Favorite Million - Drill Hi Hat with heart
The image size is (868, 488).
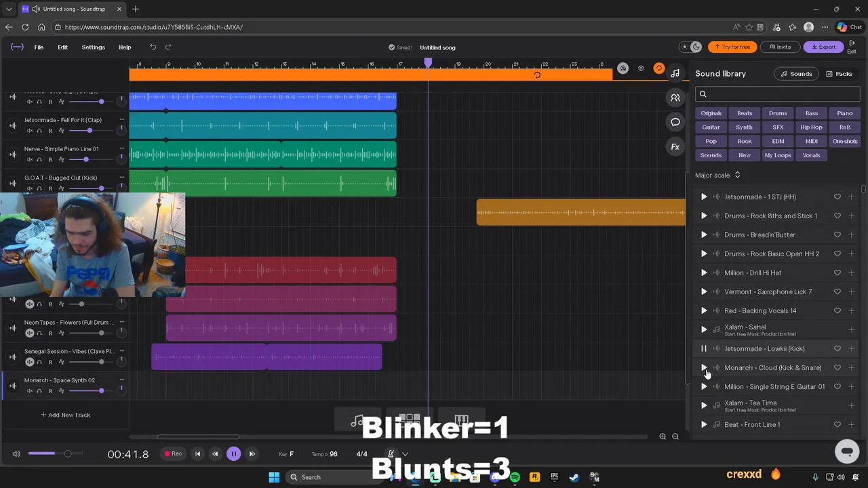(837, 272)
